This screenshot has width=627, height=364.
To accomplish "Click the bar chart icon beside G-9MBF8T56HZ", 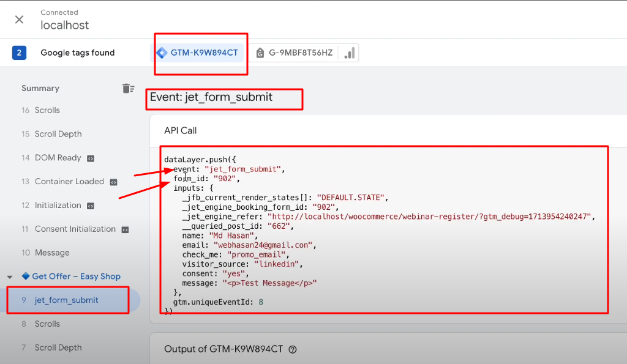I will (x=349, y=53).
